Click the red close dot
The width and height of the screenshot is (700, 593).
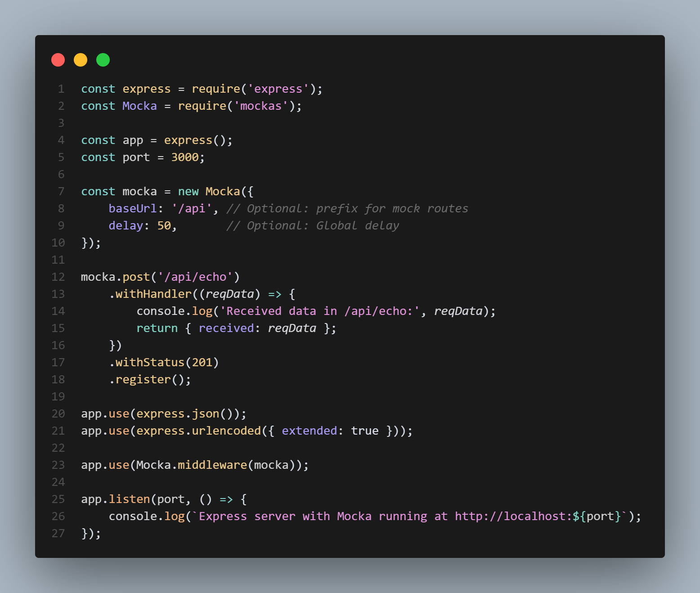coord(58,60)
